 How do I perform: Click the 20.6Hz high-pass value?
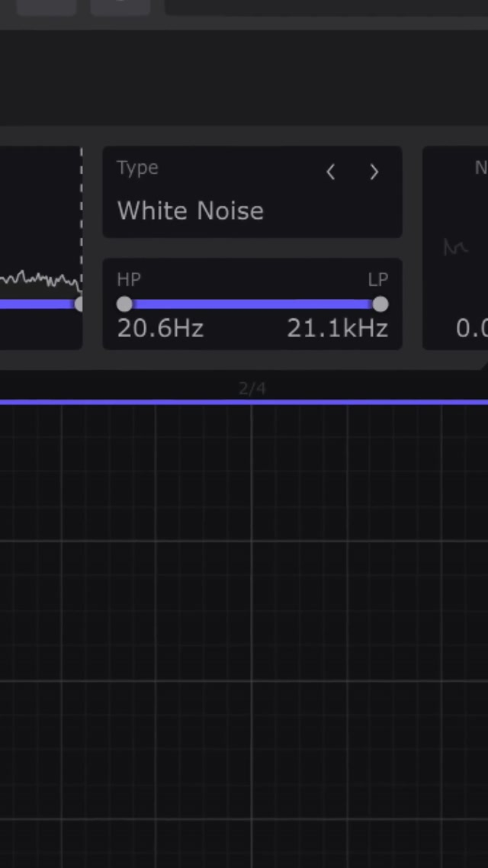[160, 329]
